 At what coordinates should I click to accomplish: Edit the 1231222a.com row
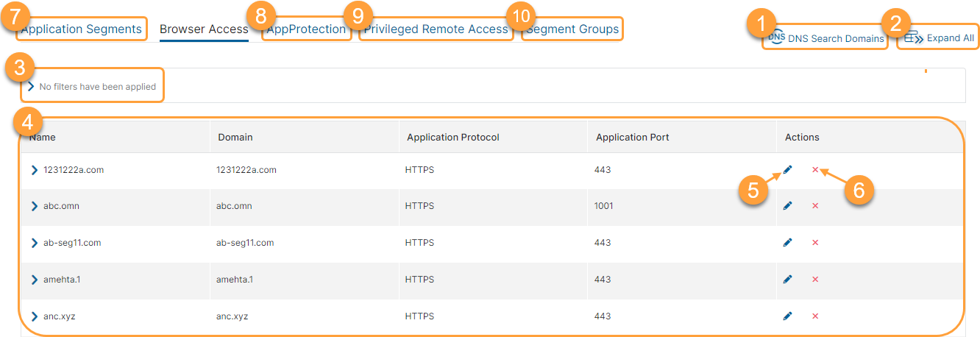coord(788,170)
